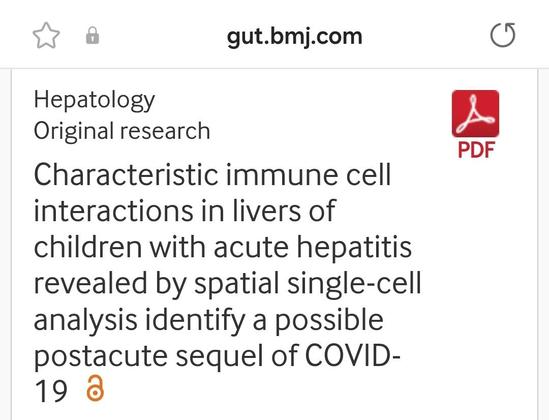This screenshot has width=549, height=420.
Task: Click the word Characteristic in the title
Action: pos(126,174)
